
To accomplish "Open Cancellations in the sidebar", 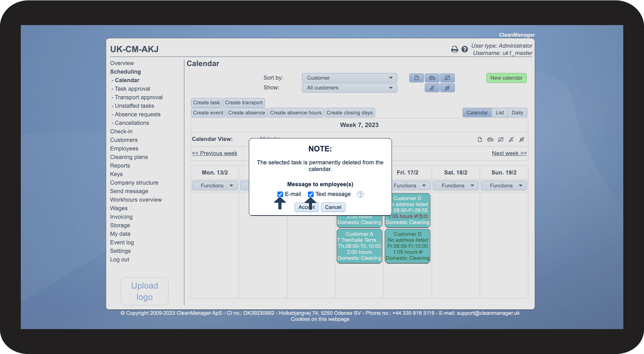I will click(x=132, y=123).
